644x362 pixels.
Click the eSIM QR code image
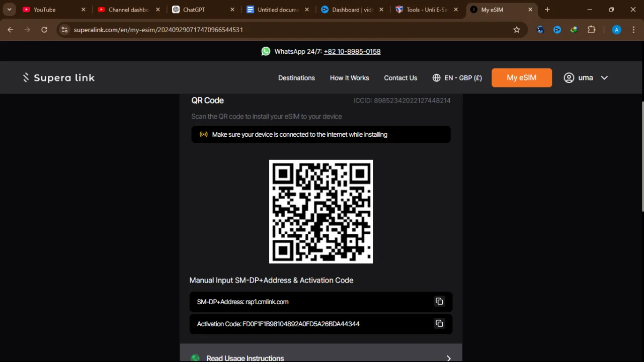321,212
